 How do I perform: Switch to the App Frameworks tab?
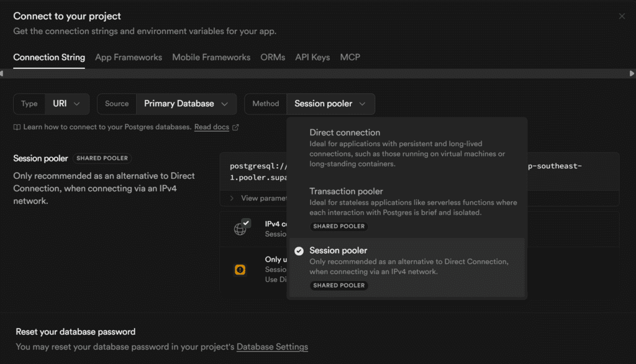[x=129, y=57]
